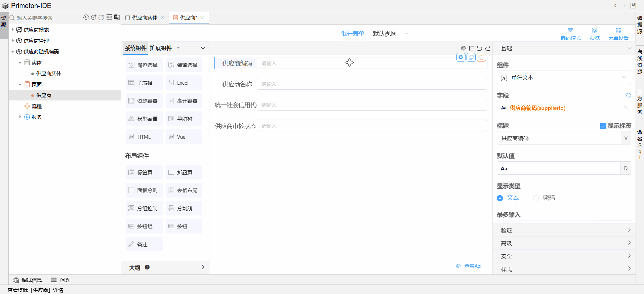Click the redo arrow in canvas toolbar

[488, 48]
